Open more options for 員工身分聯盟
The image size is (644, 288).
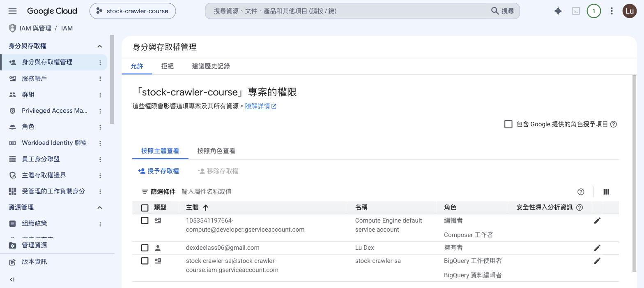pos(100,159)
